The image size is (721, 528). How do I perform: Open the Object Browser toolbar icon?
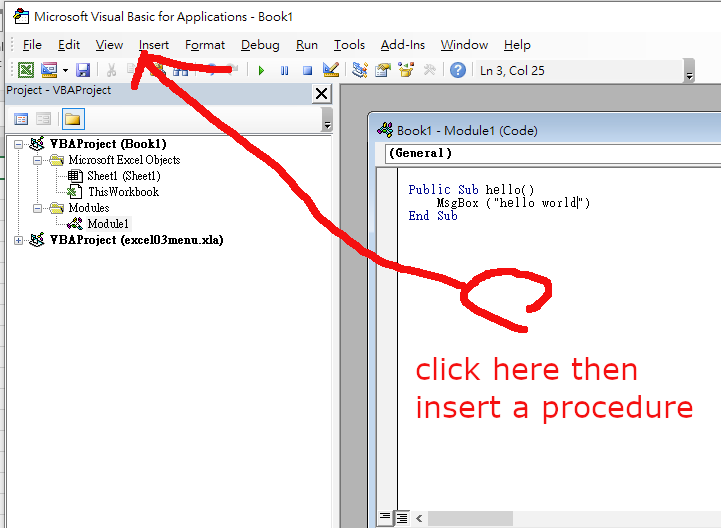406,70
